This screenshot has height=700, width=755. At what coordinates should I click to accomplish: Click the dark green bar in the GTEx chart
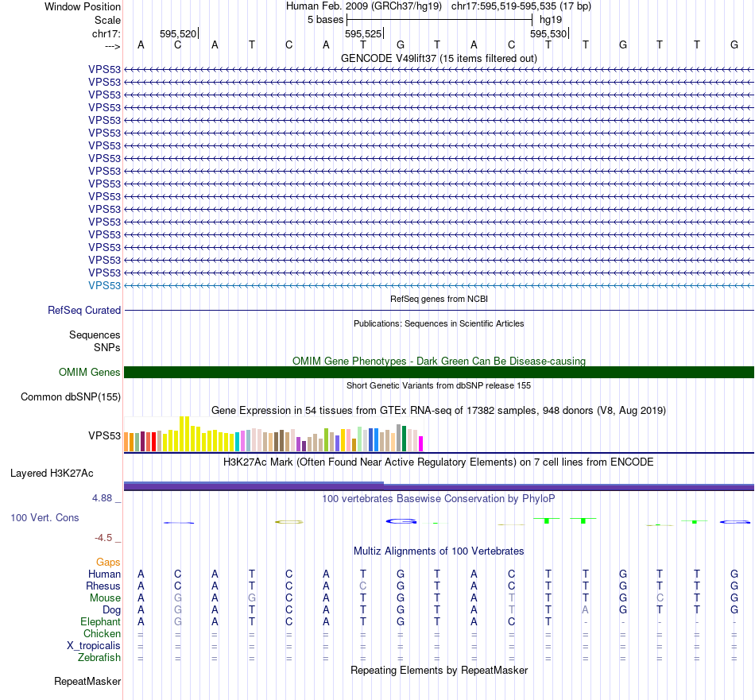tap(404, 439)
